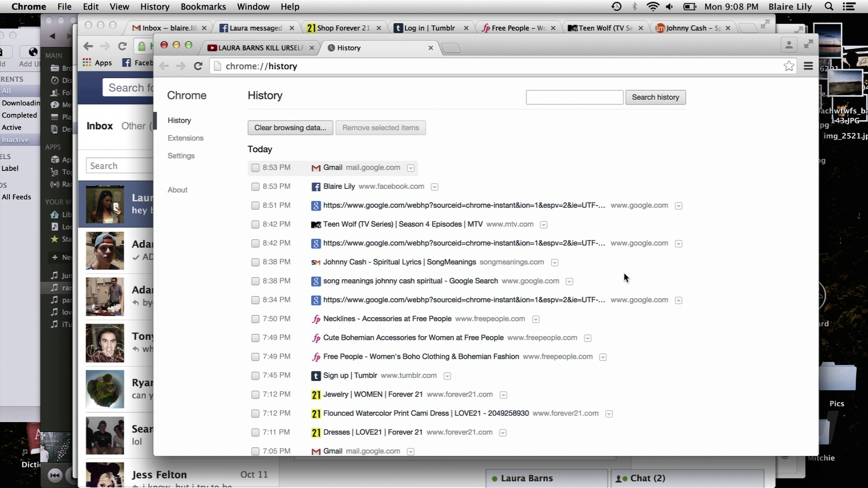Check the Jewelry WOMEN Forever 21 entry

pos(255,394)
